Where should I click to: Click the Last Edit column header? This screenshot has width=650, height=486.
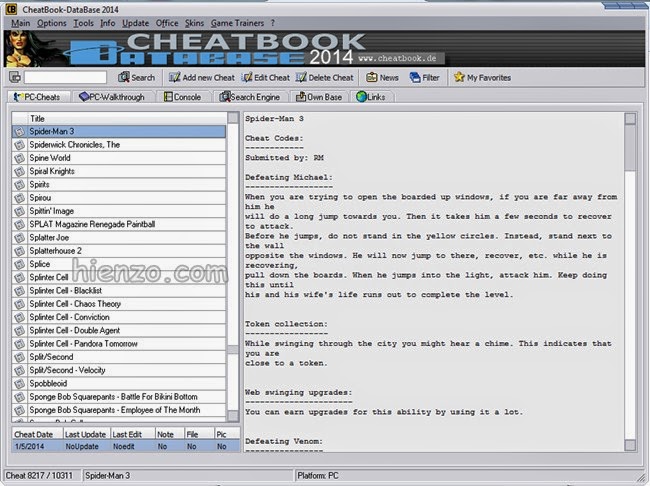coord(133,434)
